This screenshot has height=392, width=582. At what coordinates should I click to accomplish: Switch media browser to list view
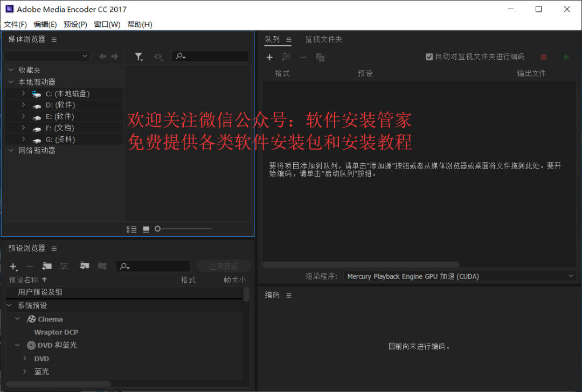[131, 229]
